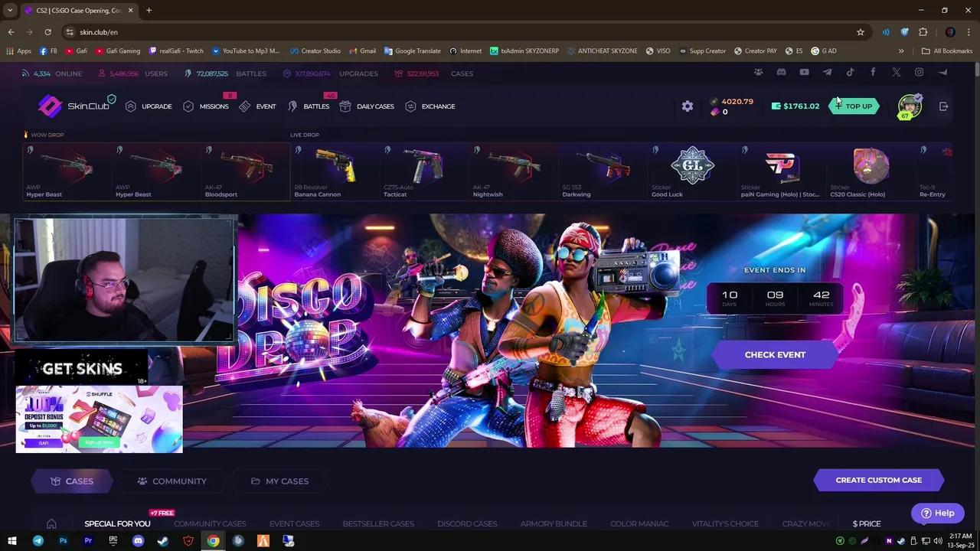Click the address bar showing skin.club/en
The image size is (980, 551).
pos(459,32)
